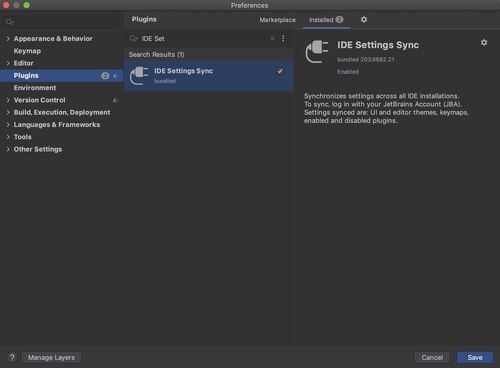Click the plugin description paragraph
This screenshot has width=500, height=368.
386,108
